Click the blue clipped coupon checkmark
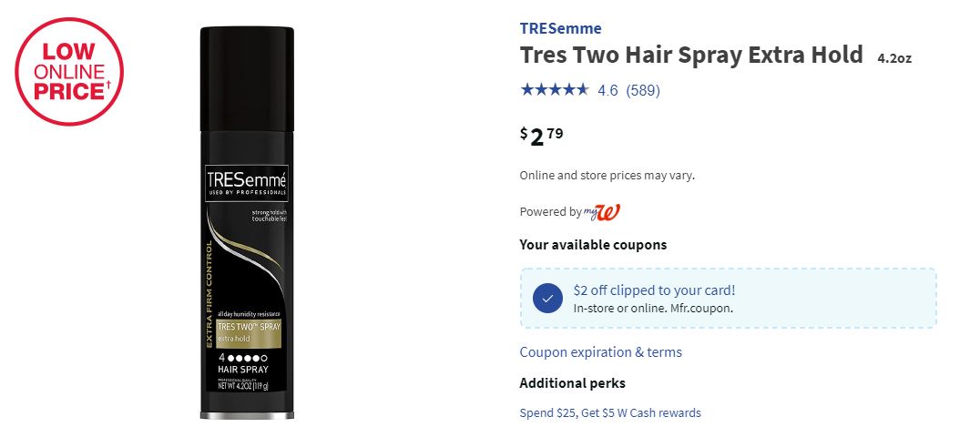 point(546,298)
